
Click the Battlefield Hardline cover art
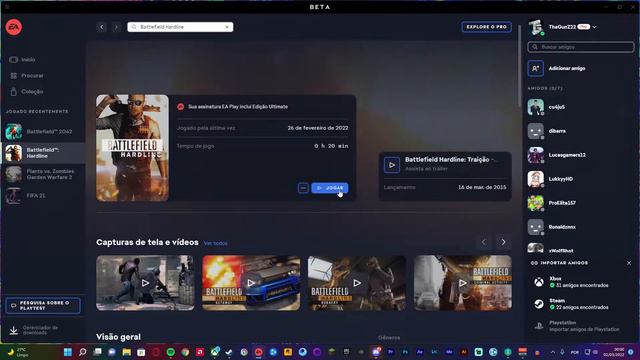[x=132, y=148]
